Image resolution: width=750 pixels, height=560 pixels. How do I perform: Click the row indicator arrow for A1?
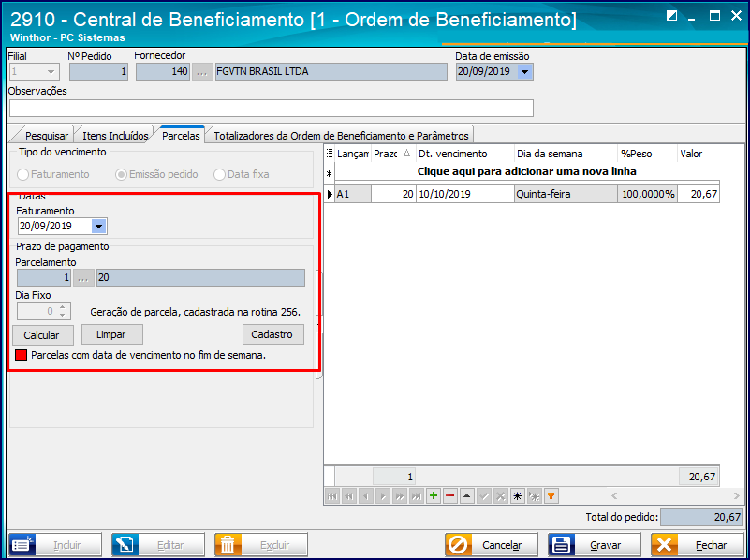[x=330, y=194]
